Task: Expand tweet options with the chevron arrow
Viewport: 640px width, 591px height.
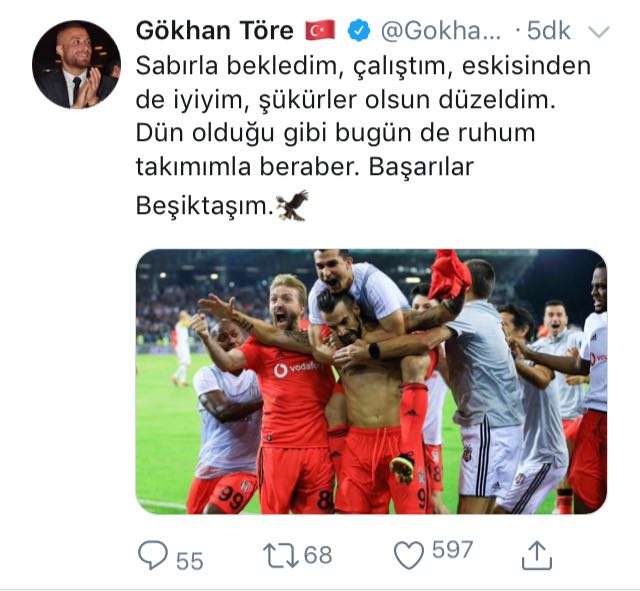Action: click(599, 32)
